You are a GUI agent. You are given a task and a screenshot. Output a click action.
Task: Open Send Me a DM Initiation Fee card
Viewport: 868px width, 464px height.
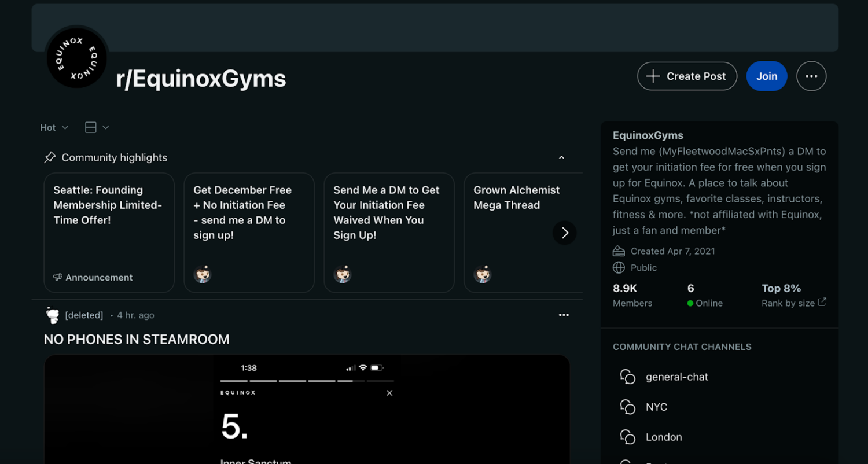[x=389, y=233]
